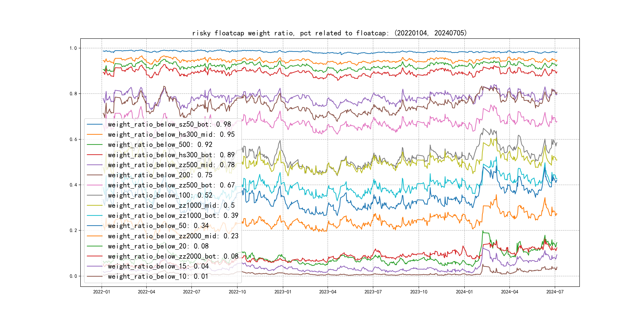Click legend entry weight_ratio_below_zz1000_bot
The image size is (644, 322).
tap(173, 215)
